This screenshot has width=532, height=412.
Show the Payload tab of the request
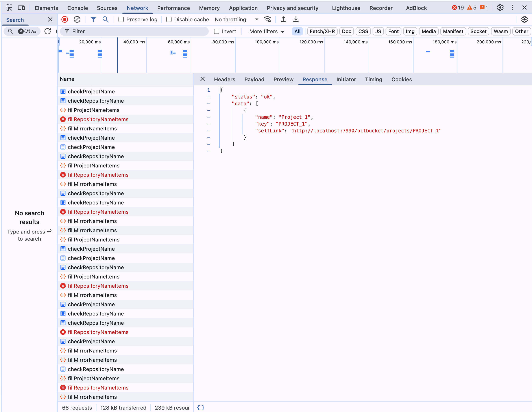[254, 80]
